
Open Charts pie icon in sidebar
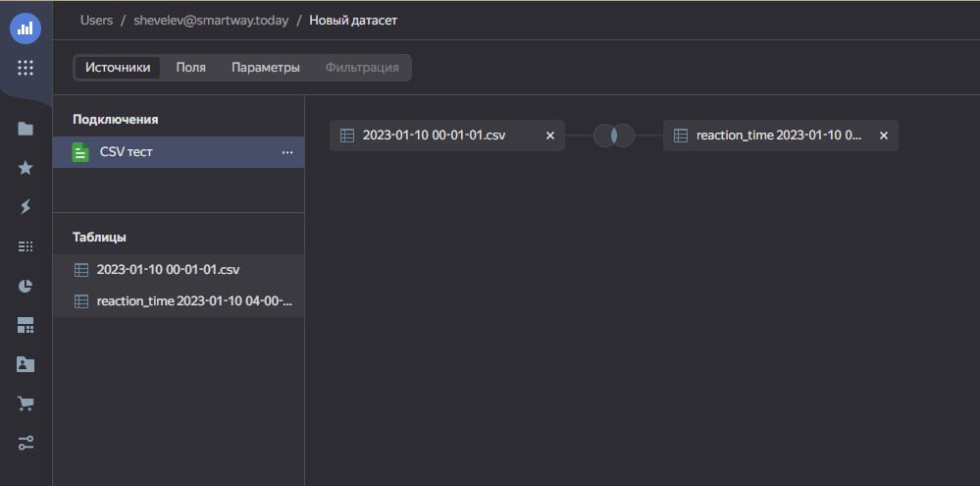pos(26,286)
